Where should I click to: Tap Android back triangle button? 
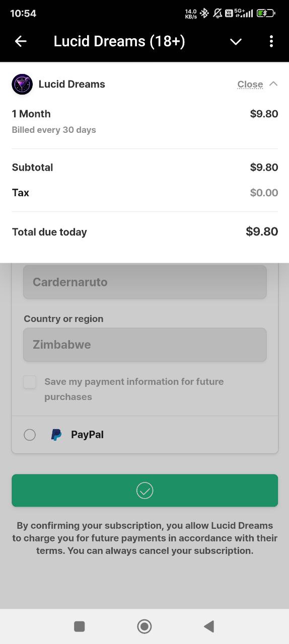point(209,626)
